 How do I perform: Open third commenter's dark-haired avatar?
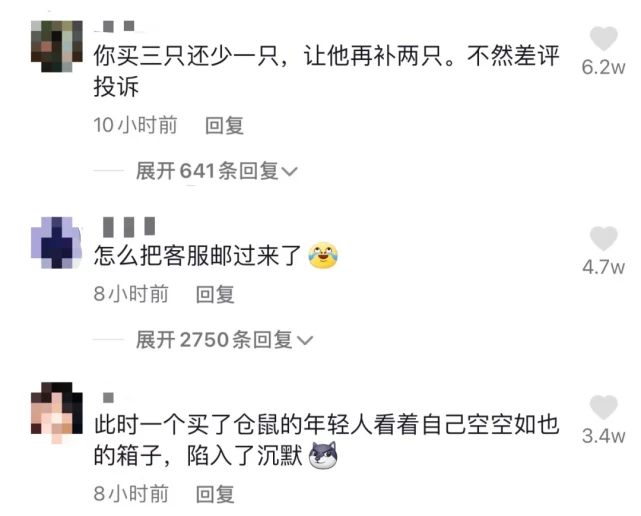coord(57,413)
